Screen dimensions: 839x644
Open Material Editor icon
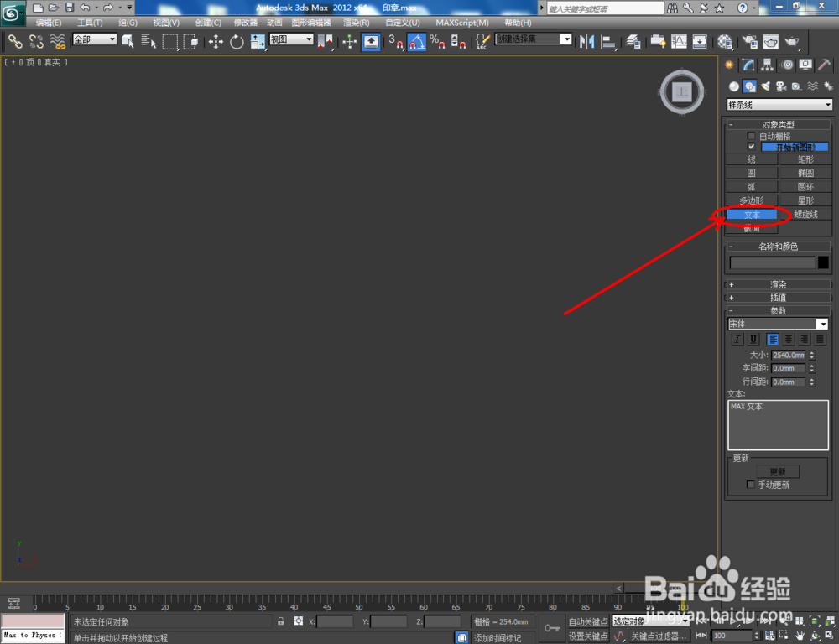coord(725,41)
